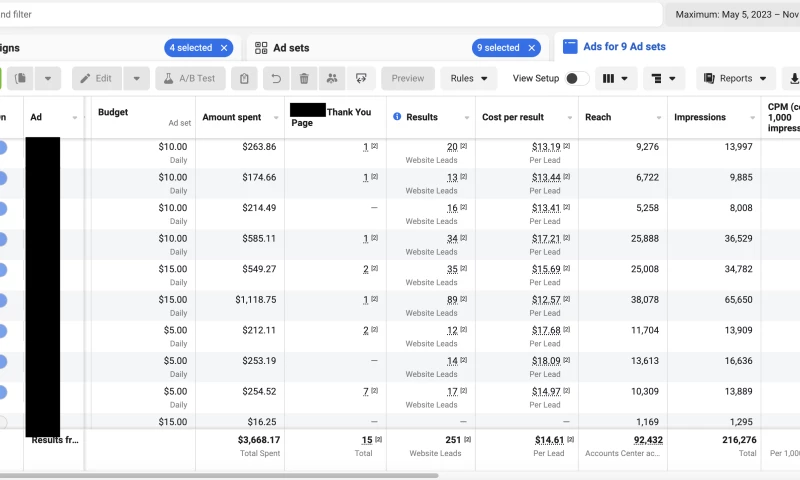This screenshot has height=480, width=800.
Task: Click the trash delete icon
Action: tap(304, 78)
